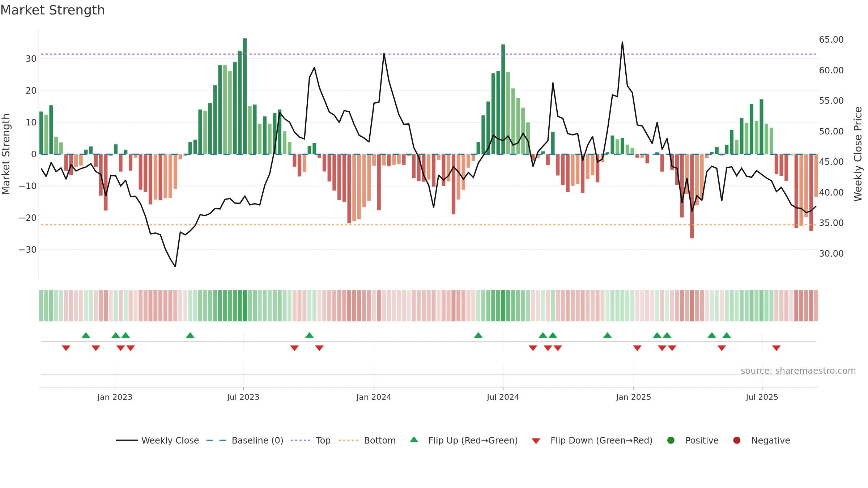Viewport: 868px width, 488px height.
Task: Click the tallest green bar near Jul 2023
Action: [x=245, y=96]
